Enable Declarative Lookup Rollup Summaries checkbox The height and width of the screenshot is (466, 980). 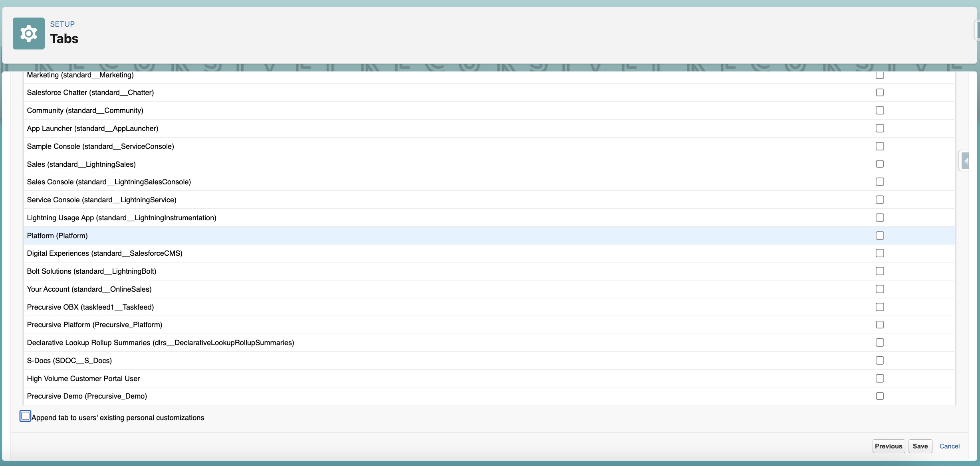(880, 342)
